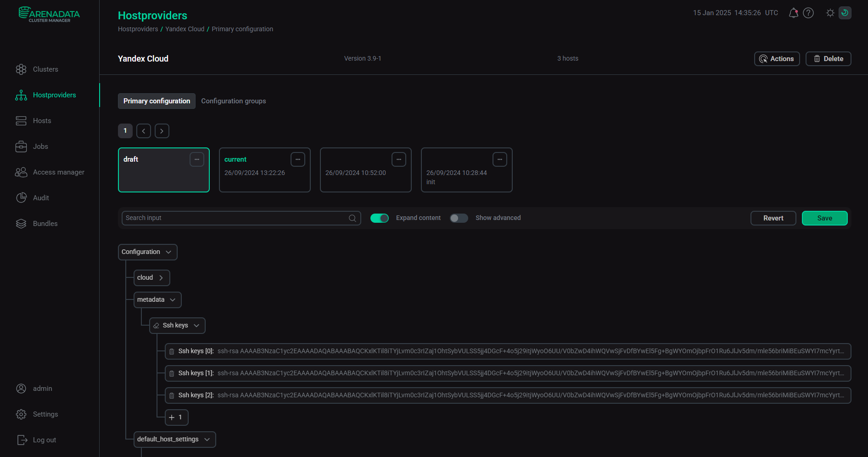The height and width of the screenshot is (457, 868).
Task: Open Hosts in the sidebar
Action: [x=42, y=121]
